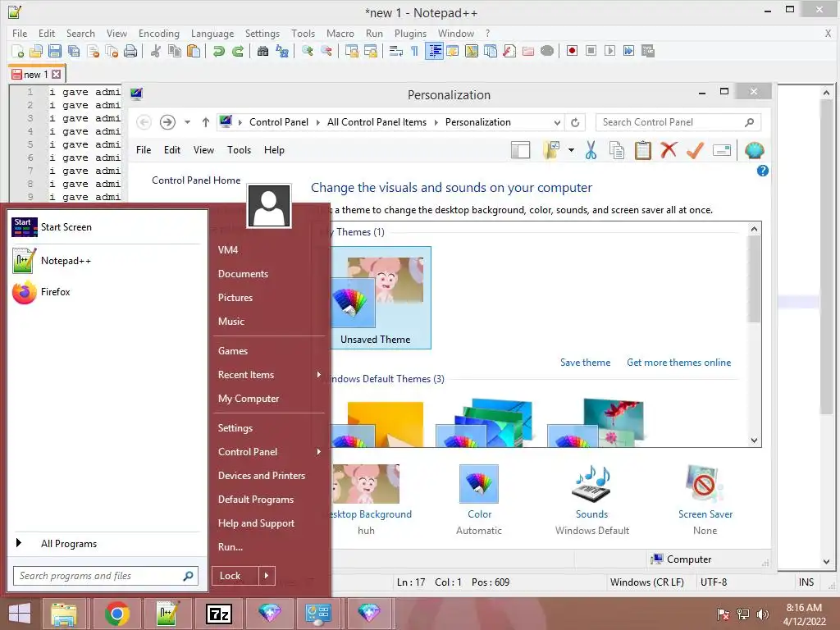
Task: Click the Zoom Out magnifier icon in Notepad++
Action: 326,51
